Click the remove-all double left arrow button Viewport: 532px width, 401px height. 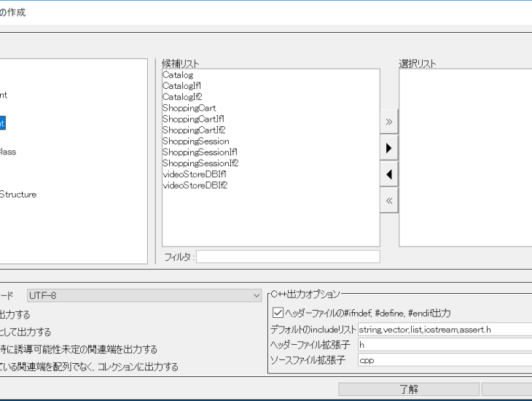point(389,200)
